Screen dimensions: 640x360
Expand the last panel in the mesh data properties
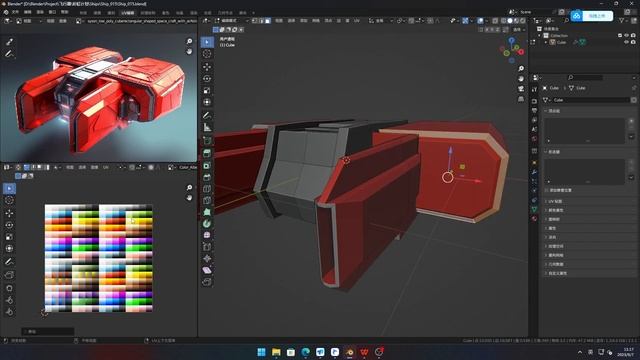pyautogui.click(x=557, y=273)
